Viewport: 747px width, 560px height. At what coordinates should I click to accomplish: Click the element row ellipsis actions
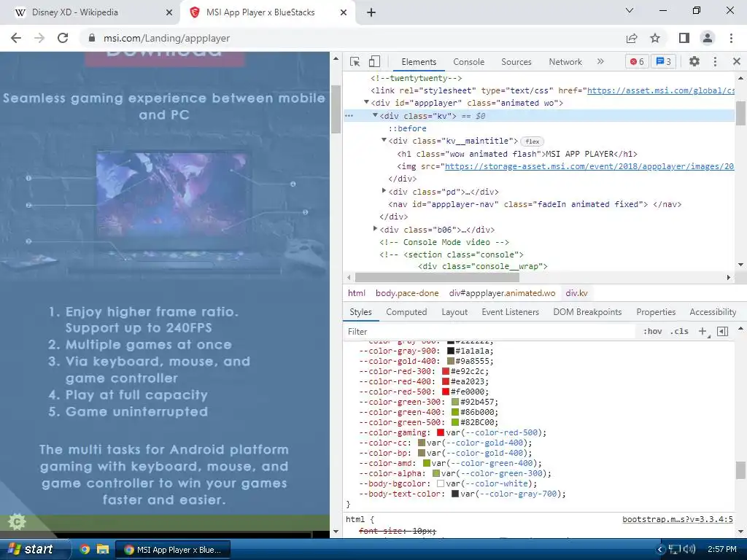tap(349, 116)
